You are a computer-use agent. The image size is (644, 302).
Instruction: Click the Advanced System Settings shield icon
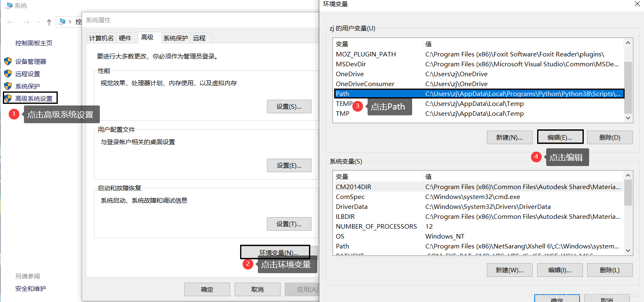8,98
